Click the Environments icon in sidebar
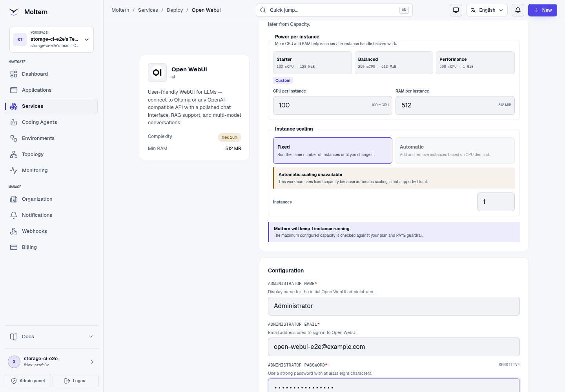 click(14, 138)
